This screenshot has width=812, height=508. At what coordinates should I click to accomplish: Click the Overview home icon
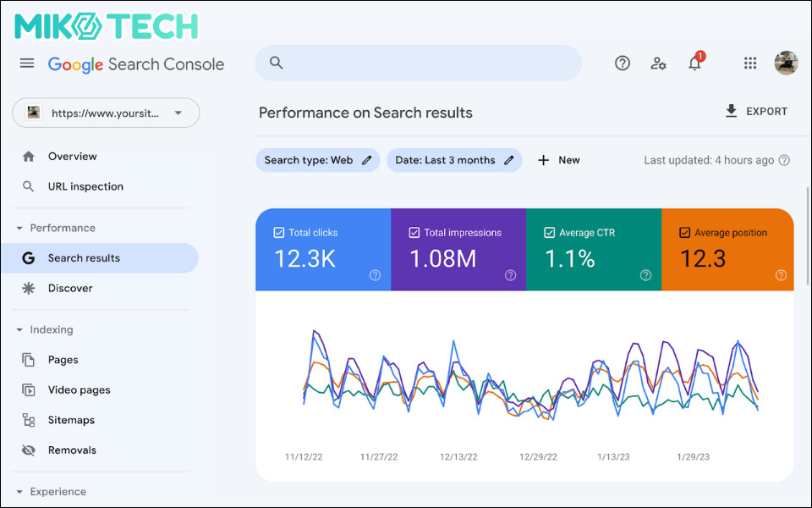tap(29, 157)
